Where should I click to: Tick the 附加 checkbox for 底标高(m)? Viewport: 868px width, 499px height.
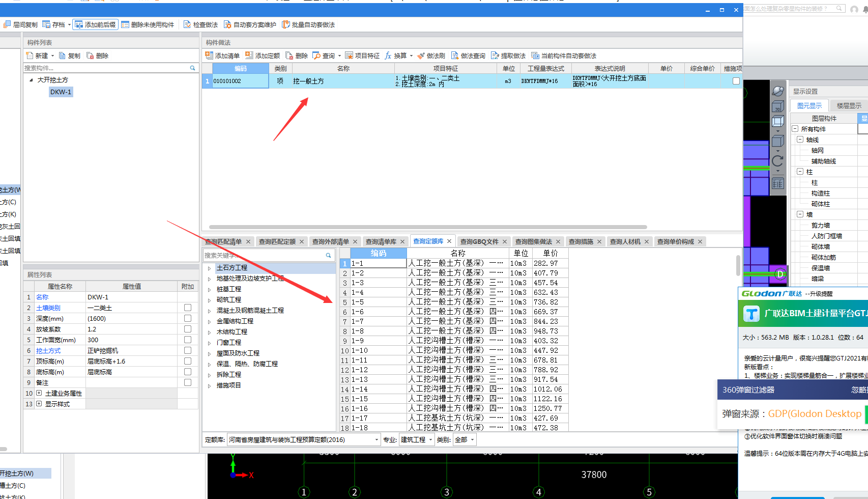pos(188,372)
